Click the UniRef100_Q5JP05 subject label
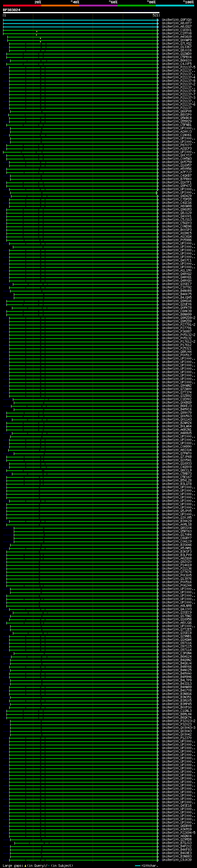Image resolution: width=197 pixels, height=868 pixels. [x=176, y=511]
